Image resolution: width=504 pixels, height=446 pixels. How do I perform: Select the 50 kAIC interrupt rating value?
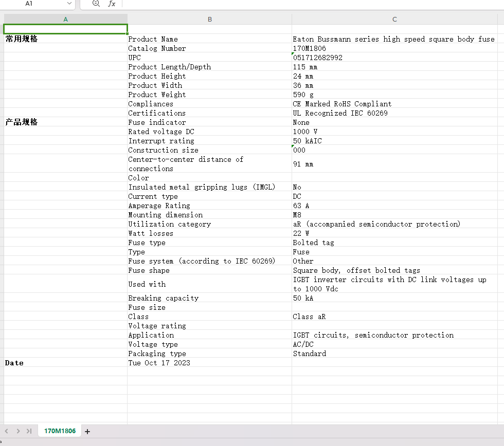395,141
